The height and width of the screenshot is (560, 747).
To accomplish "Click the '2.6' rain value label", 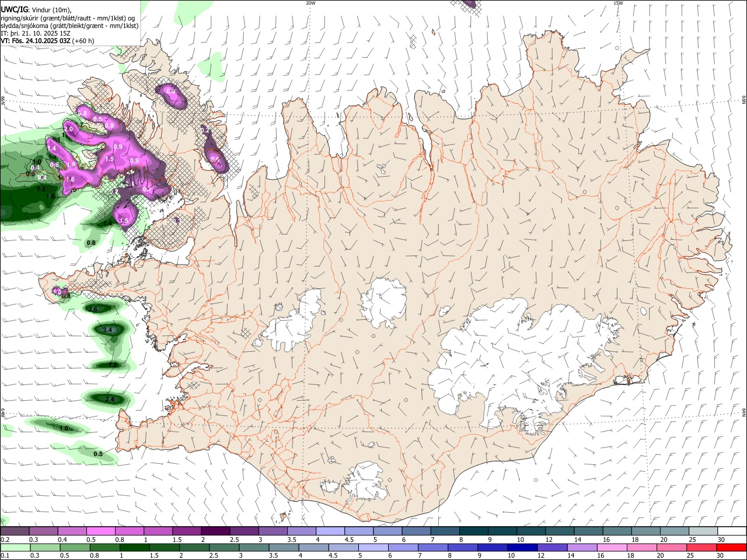I will pyautogui.click(x=93, y=309).
